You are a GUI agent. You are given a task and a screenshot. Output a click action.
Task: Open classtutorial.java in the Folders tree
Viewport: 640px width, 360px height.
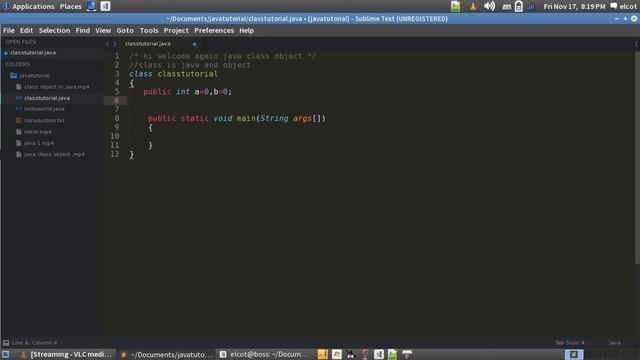point(47,98)
